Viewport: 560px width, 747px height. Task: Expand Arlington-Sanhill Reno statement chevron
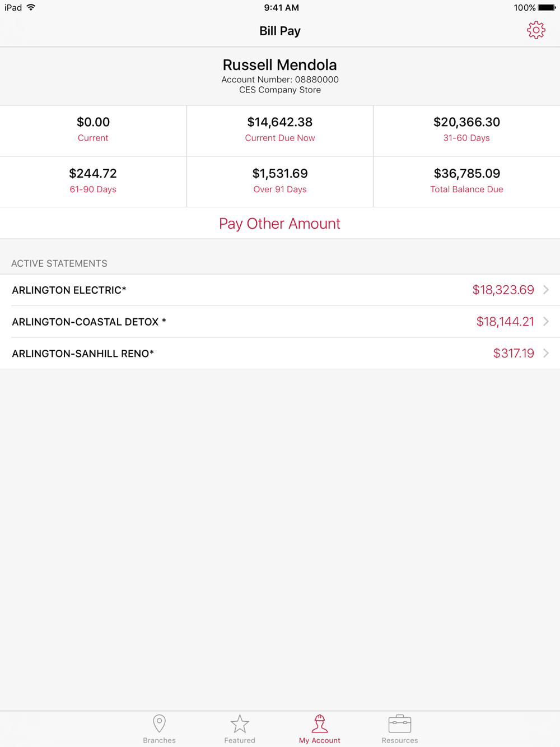click(x=546, y=353)
